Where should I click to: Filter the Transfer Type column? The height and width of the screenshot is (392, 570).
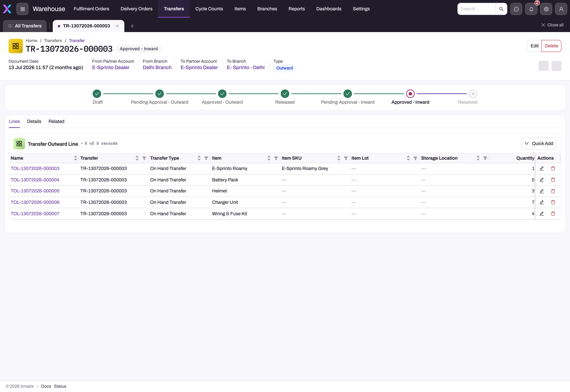(206, 158)
